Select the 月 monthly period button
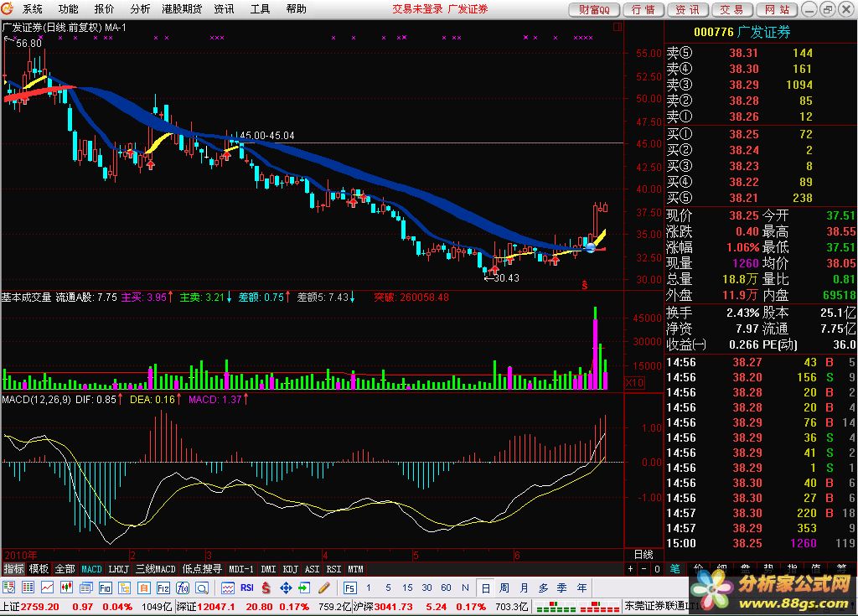This screenshot has height=616, width=858. (x=524, y=588)
